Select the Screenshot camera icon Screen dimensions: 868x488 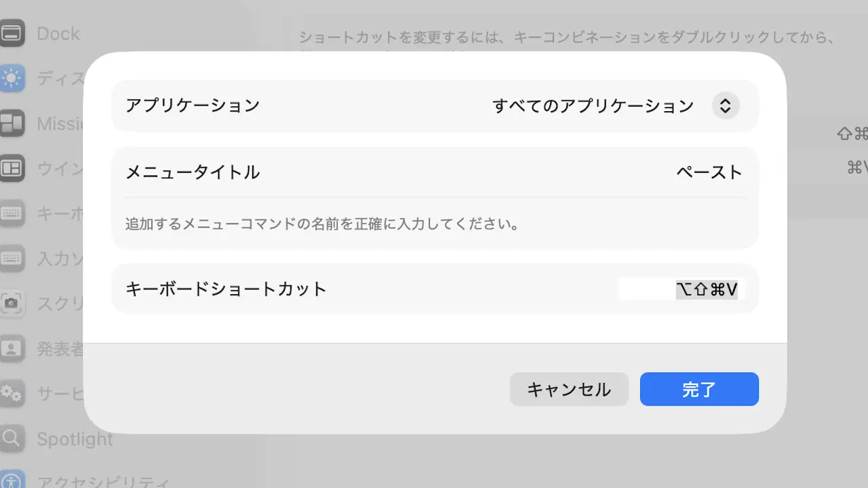(x=12, y=304)
